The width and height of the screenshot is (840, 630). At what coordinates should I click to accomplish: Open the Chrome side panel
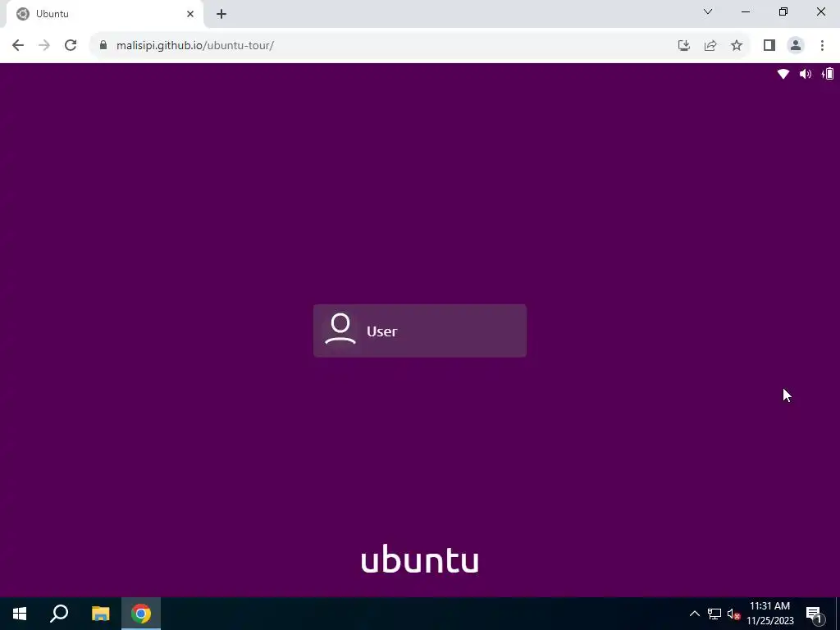tap(769, 46)
